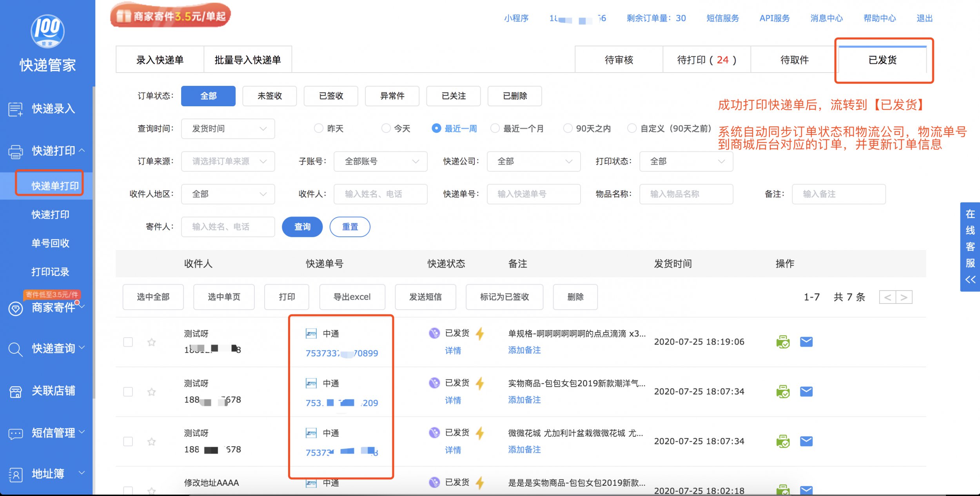Select the 90天之内 radio option

coord(568,129)
